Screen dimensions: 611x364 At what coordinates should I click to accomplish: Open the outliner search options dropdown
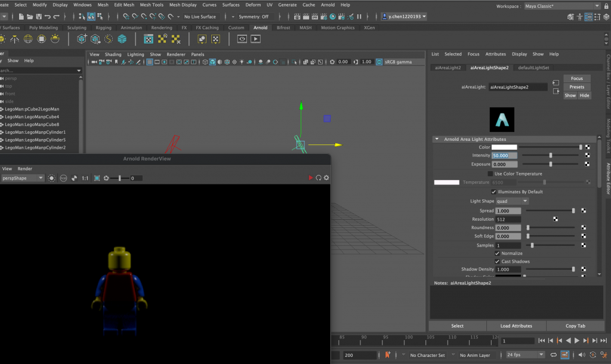[79, 70]
